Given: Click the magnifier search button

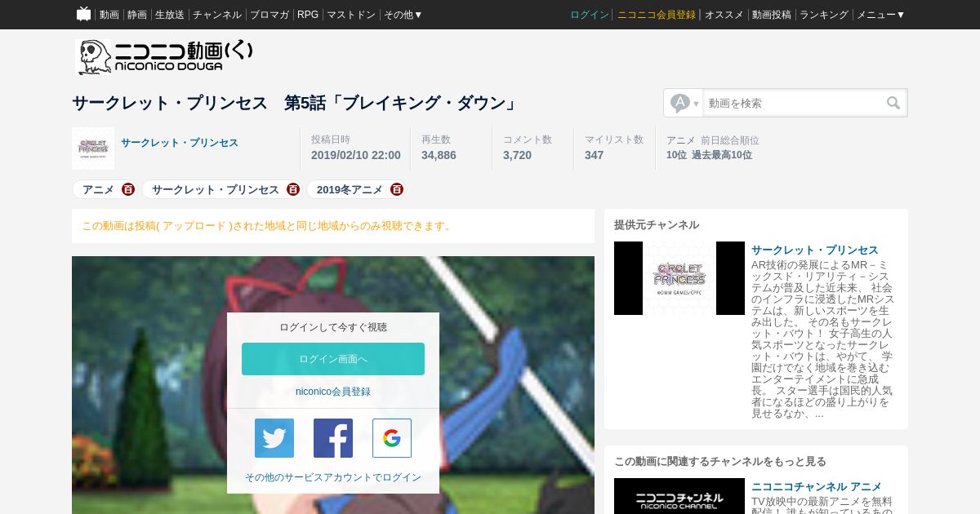Looking at the screenshot, I should (x=893, y=103).
